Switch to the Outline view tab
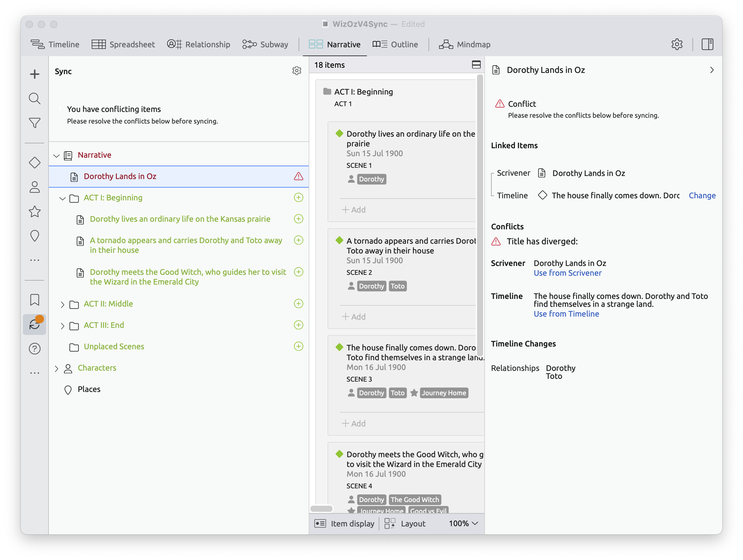Image resolution: width=743 pixels, height=560 pixels. (395, 44)
